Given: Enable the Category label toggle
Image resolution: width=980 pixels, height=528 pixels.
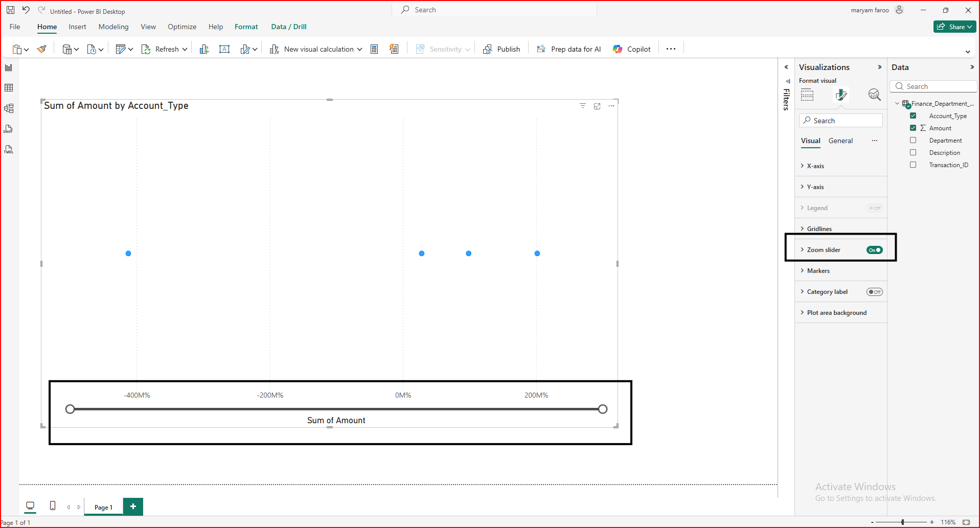Looking at the screenshot, I should click(874, 292).
